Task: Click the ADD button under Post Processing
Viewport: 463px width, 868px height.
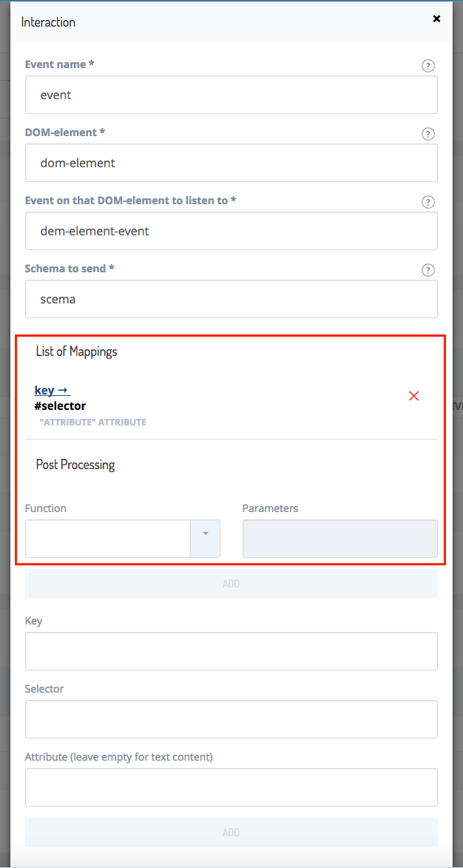Action: tap(231, 583)
